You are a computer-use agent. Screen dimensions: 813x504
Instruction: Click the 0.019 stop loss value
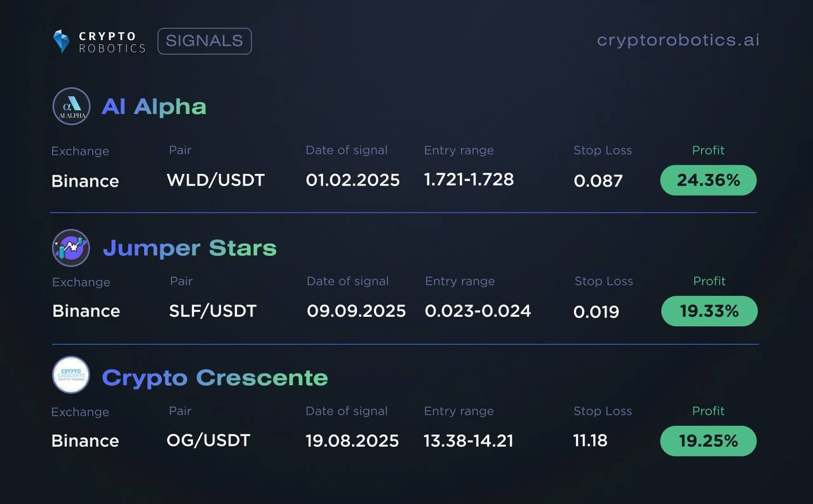(x=596, y=312)
